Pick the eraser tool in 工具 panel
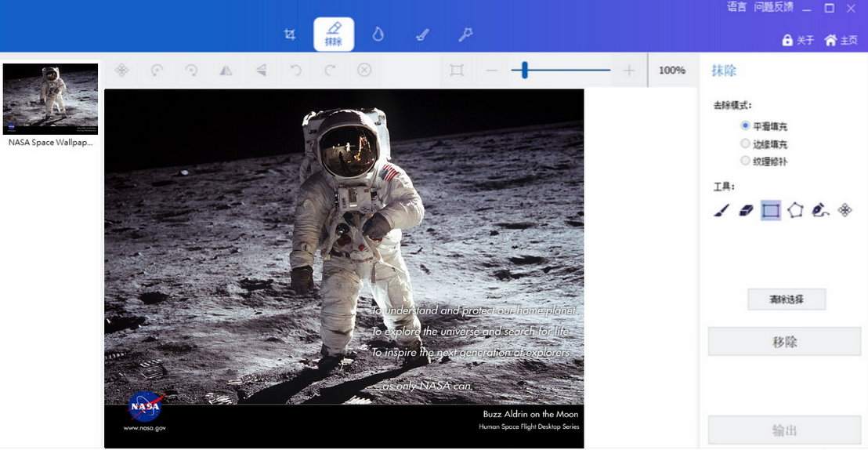Image resolution: width=868 pixels, height=450 pixels. pos(747,211)
